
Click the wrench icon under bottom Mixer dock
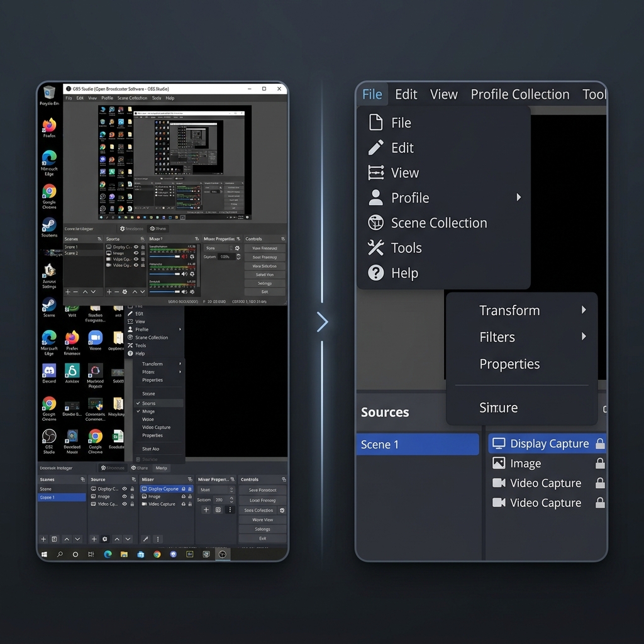[145, 539]
